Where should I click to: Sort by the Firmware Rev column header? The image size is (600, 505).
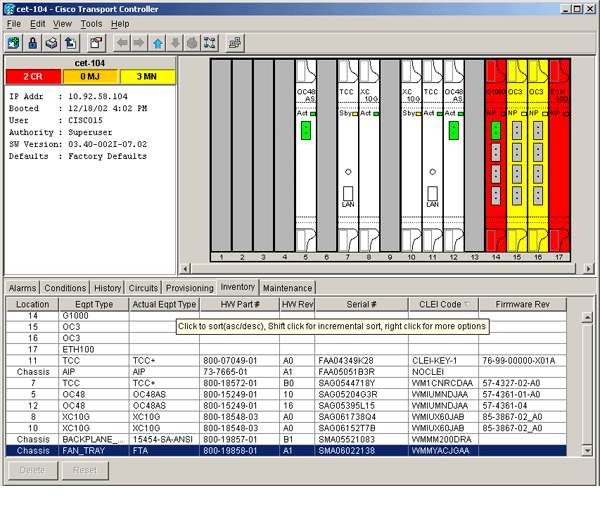[x=522, y=305]
